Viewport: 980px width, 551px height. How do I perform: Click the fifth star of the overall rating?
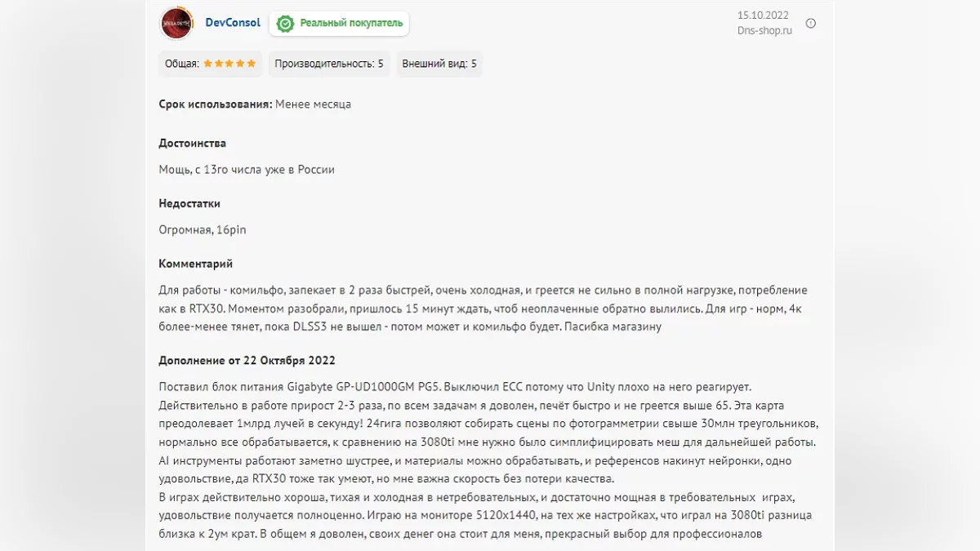[x=252, y=64]
